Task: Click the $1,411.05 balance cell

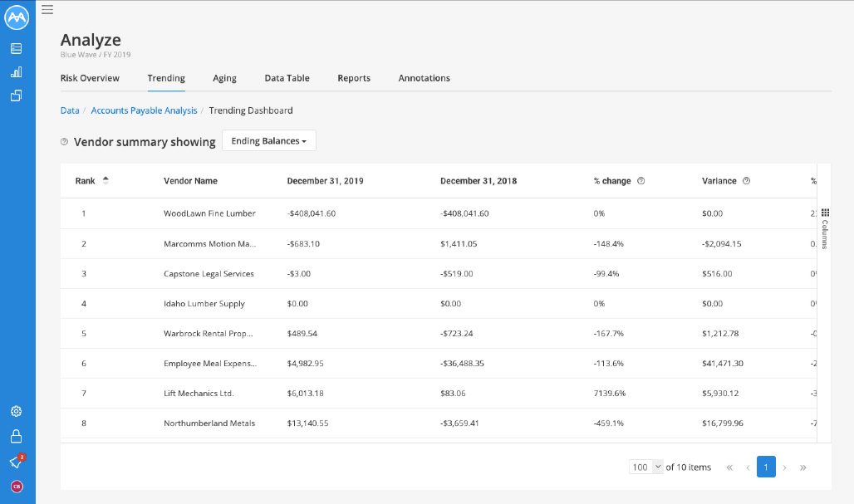Action: point(459,244)
